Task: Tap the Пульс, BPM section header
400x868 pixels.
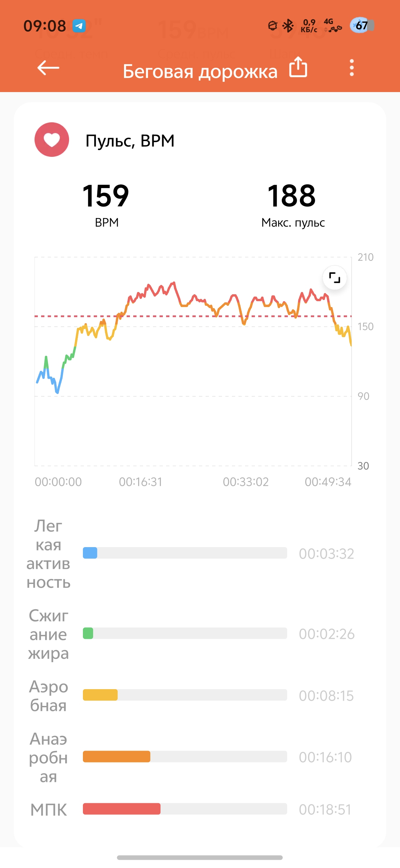Action: point(130,140)
